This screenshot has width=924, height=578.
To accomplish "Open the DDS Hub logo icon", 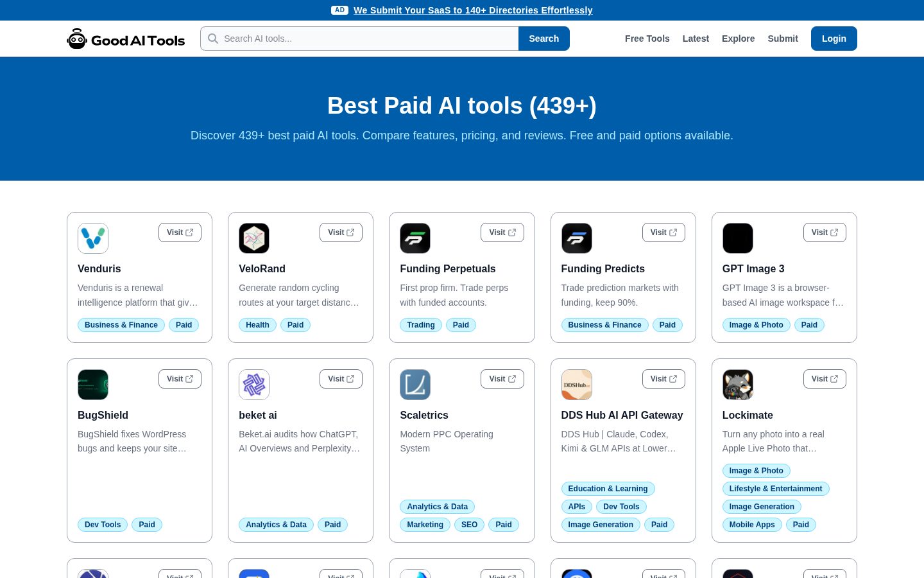I will [577, 385].
